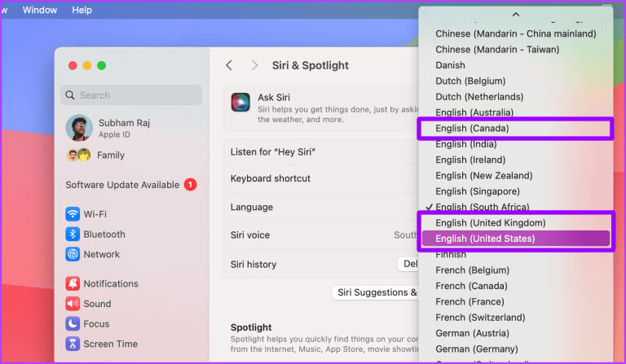
Task: Click the Siri history label
Action: (253, 264)
